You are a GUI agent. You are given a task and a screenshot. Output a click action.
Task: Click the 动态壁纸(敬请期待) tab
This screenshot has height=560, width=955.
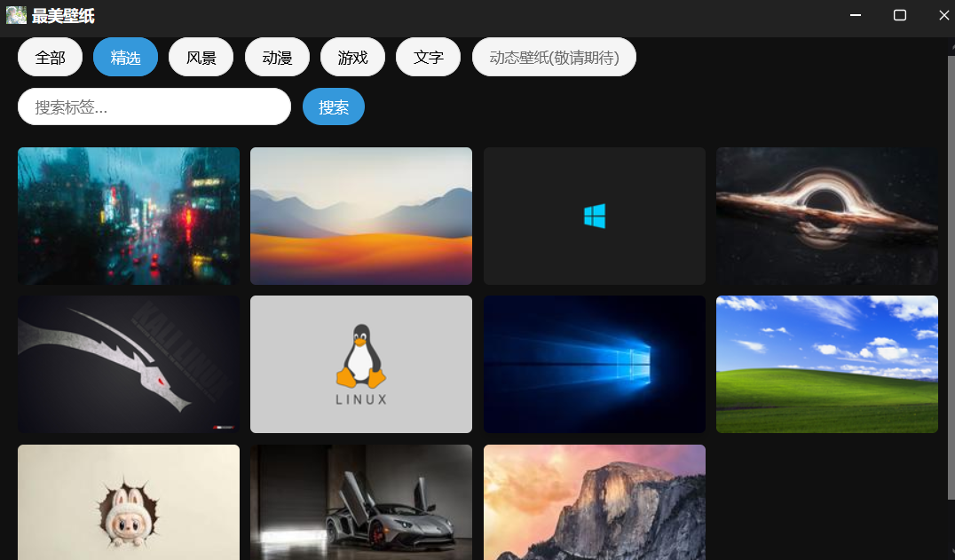pyautogui.click(x=554, y=57)
